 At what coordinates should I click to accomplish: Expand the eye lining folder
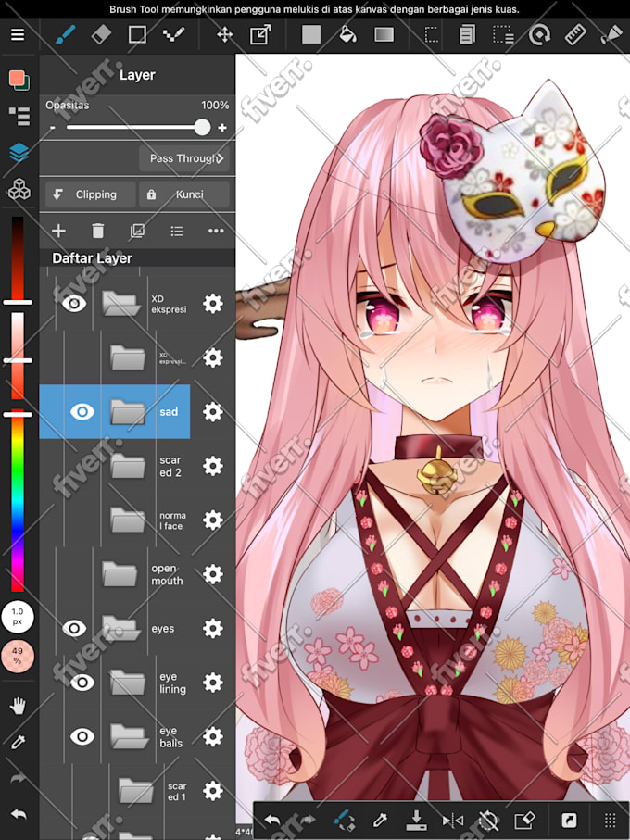click(128, 683)
